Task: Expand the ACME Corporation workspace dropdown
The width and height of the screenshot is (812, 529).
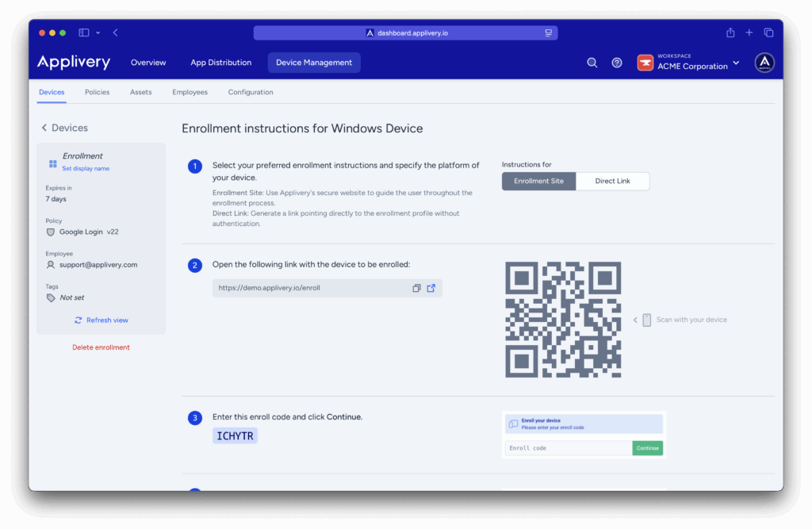Action: (736, 63)
